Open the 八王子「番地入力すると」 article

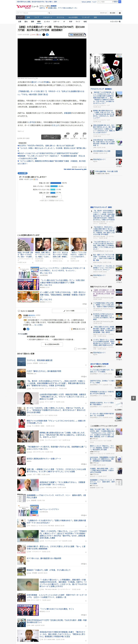pos(44,371)
